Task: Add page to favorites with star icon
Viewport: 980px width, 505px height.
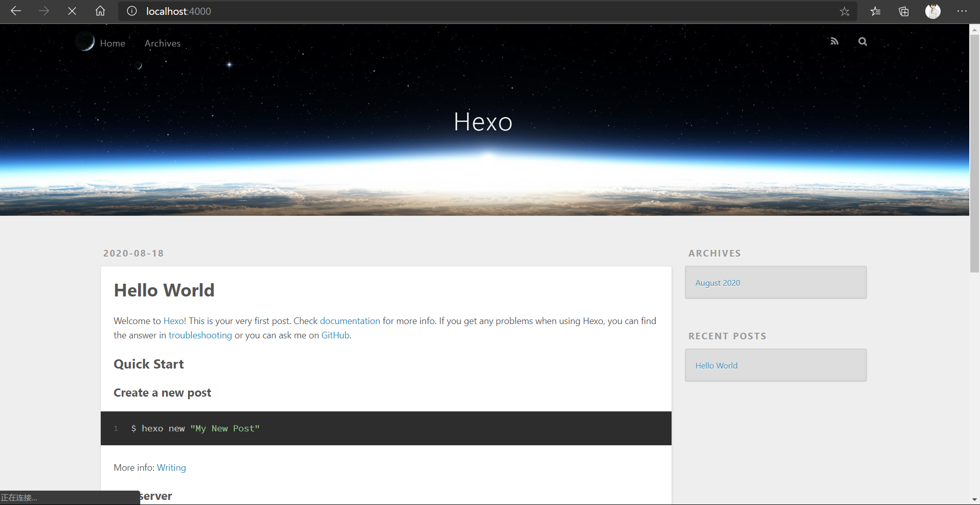Action: click(844, 11)
